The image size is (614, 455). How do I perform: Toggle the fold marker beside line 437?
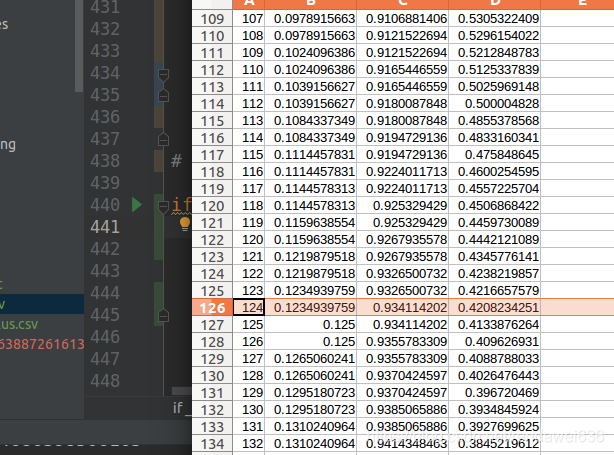(x=163, y=139)
